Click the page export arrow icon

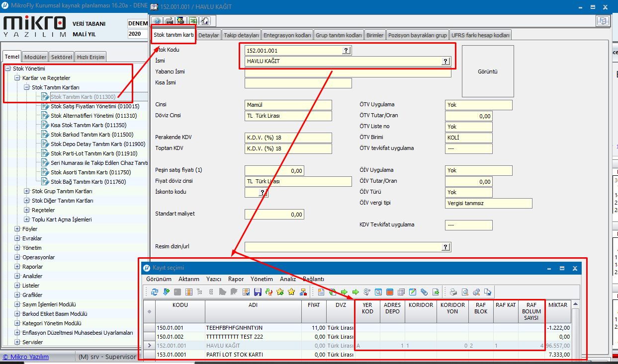click(x=436, y=292)
